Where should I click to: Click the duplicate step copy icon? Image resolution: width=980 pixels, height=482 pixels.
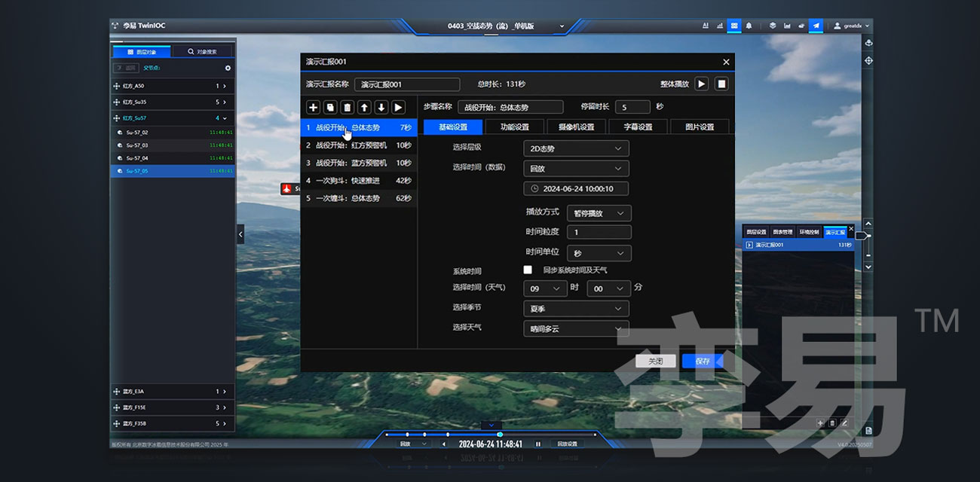tap(330, 108)
